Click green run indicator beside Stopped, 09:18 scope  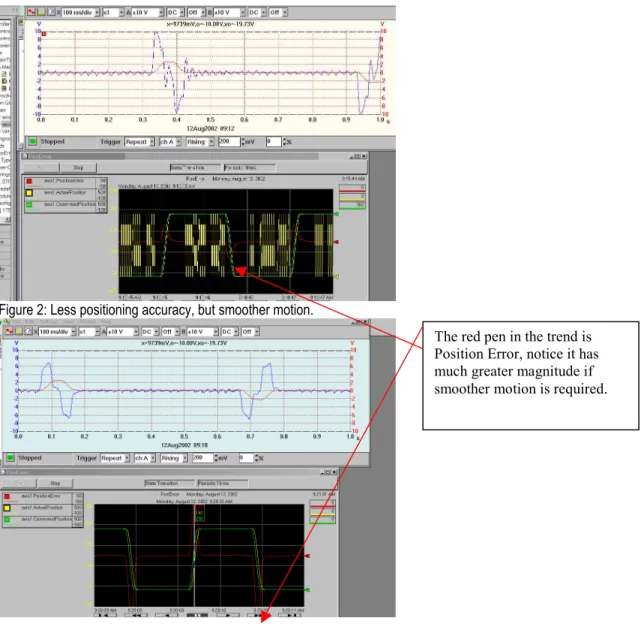click(10, 458)
